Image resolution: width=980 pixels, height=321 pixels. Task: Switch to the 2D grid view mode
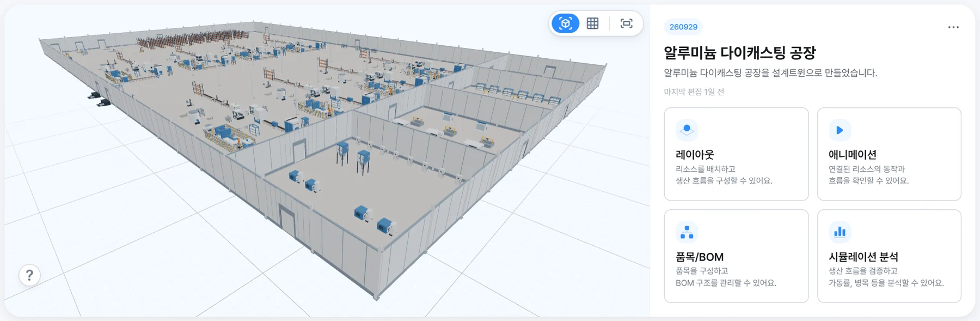[593, 23]
